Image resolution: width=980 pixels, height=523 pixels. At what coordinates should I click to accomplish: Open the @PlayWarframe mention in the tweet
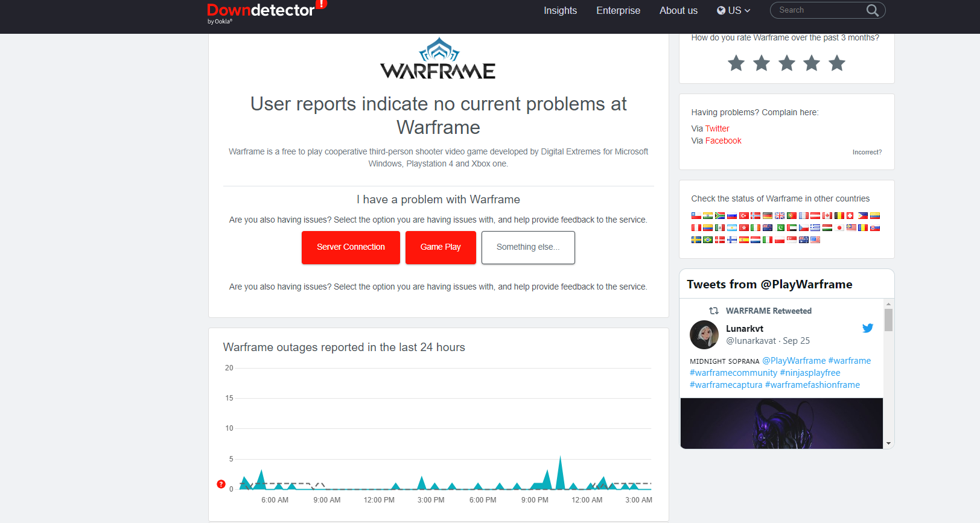[x=794, y=361]
